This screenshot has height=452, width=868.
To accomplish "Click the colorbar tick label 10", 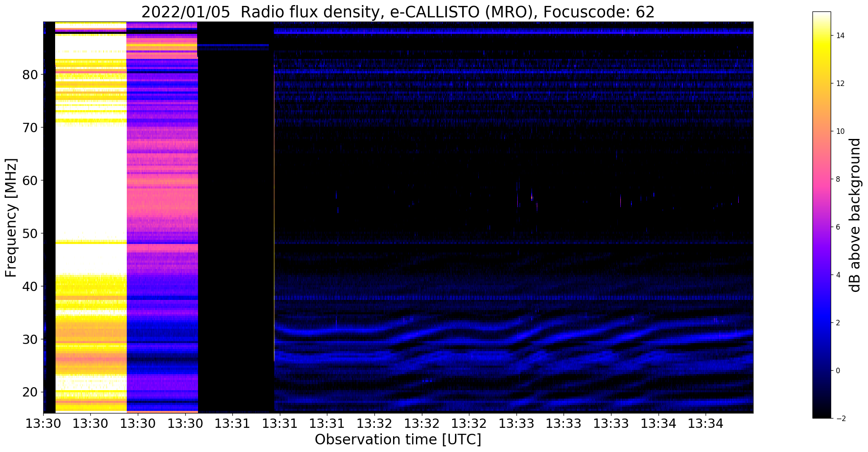I will pos(840,131).
